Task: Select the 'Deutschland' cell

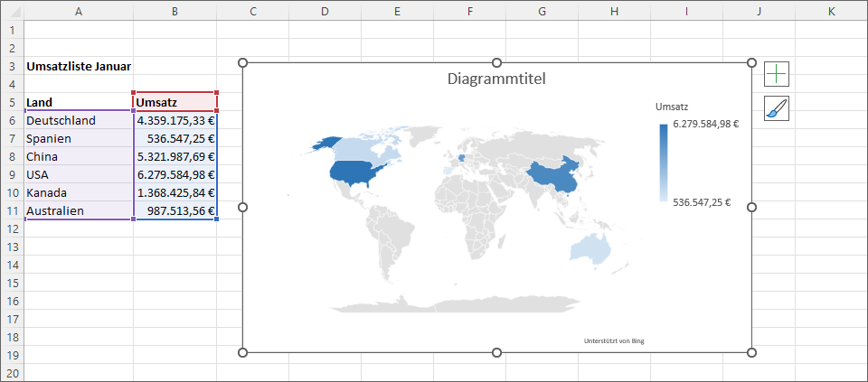Action: pyautogui.click(x=79, y=120)
